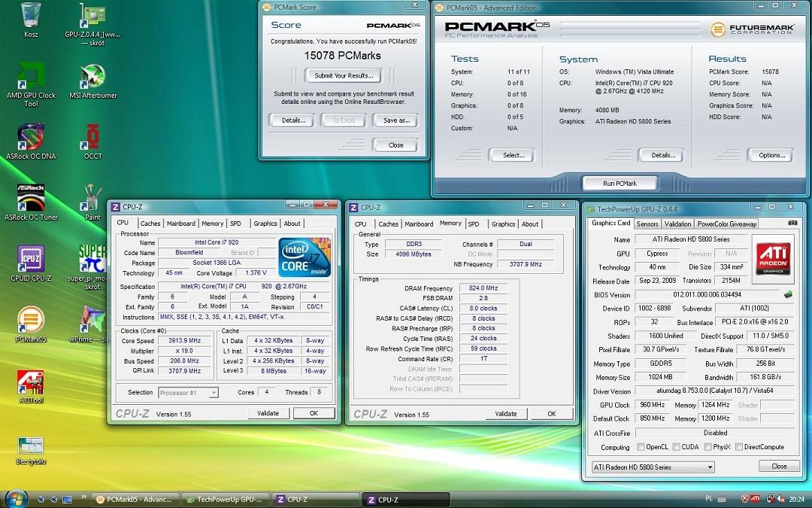Click the Save as button
Viewport: 812px width, 508px height.
pyautogui.click(x=396, y=120)
